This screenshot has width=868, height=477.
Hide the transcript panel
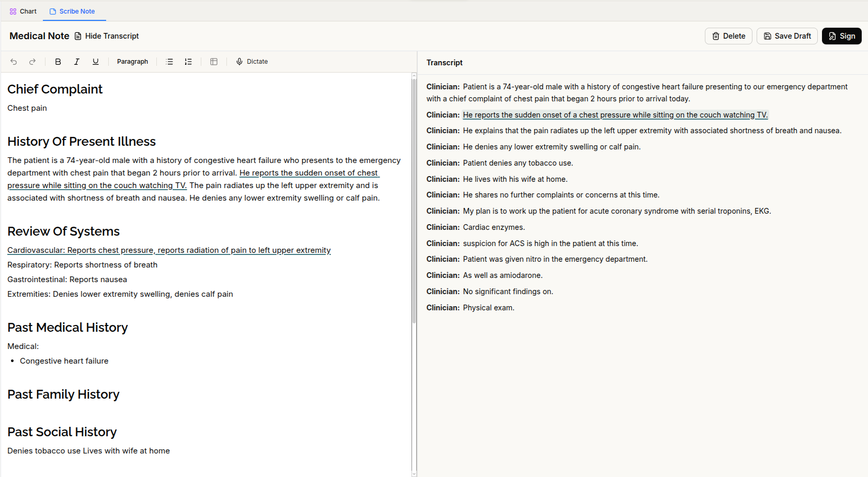107,36
